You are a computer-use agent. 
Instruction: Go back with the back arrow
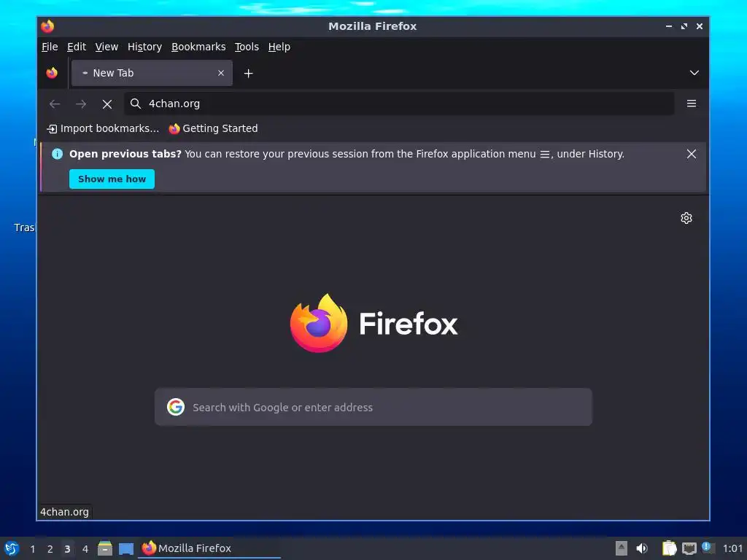[x=55, y=104]
